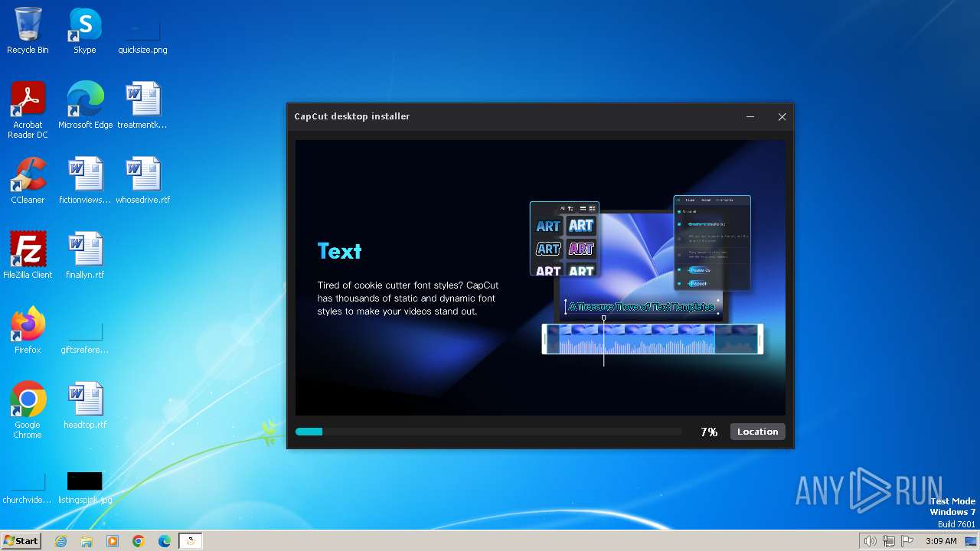Screen dimensions: 980x551
Task: Minimize the CapCut installer window
Action: [x=750, y=117]
